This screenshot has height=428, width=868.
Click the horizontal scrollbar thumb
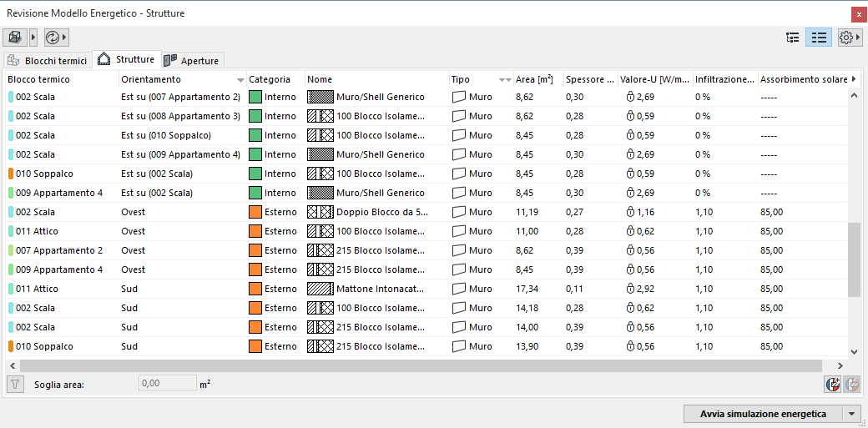point(421,365)
